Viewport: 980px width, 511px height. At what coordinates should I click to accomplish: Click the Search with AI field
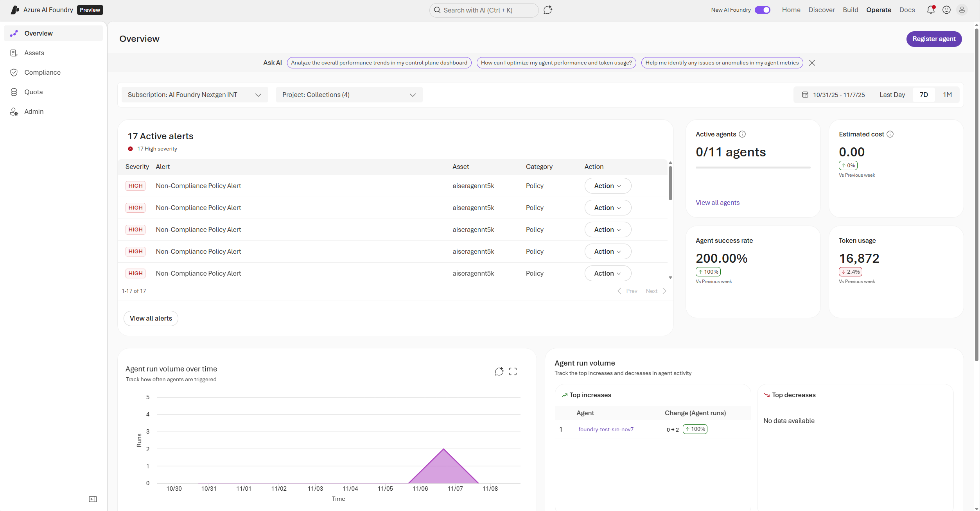pos(483,10)
